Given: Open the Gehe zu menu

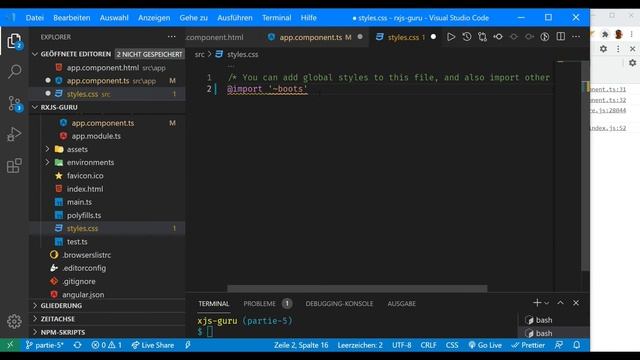Looking at the screenshot, I should click(x=193, y=18).
